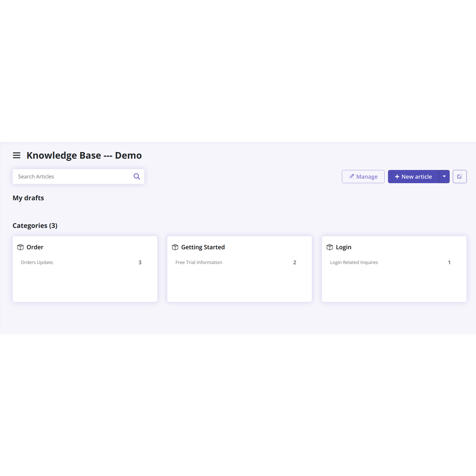476x476 pixels.
Task: Open the Order category title
Action: (35, 247)
